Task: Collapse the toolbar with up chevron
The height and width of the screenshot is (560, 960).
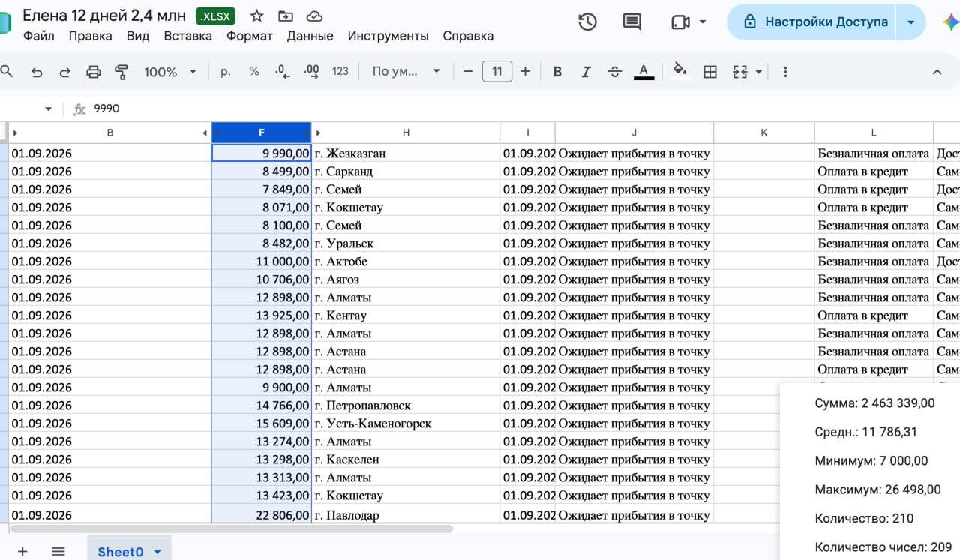Action: coord(937,72)
